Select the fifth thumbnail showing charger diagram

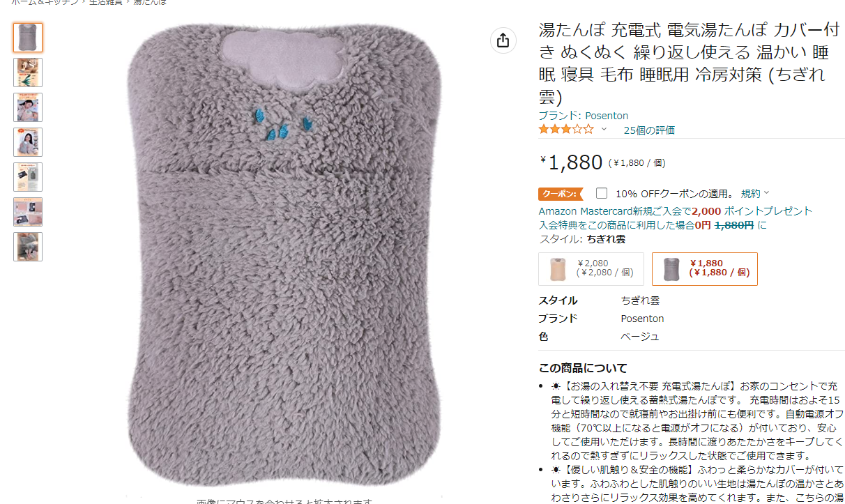point(28,177)
